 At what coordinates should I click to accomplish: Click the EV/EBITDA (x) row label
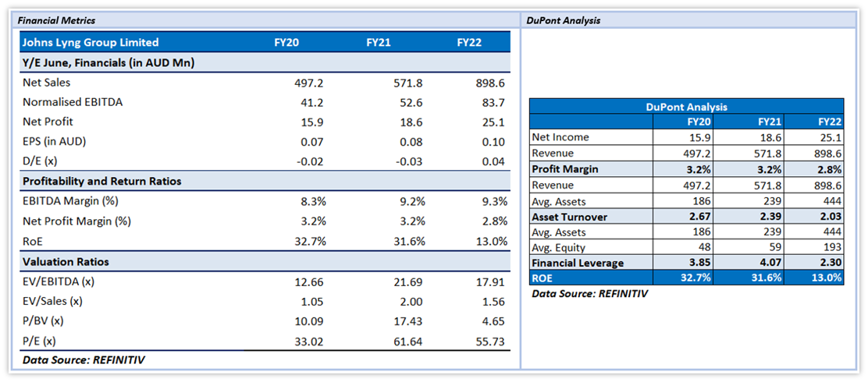[59, 281]
